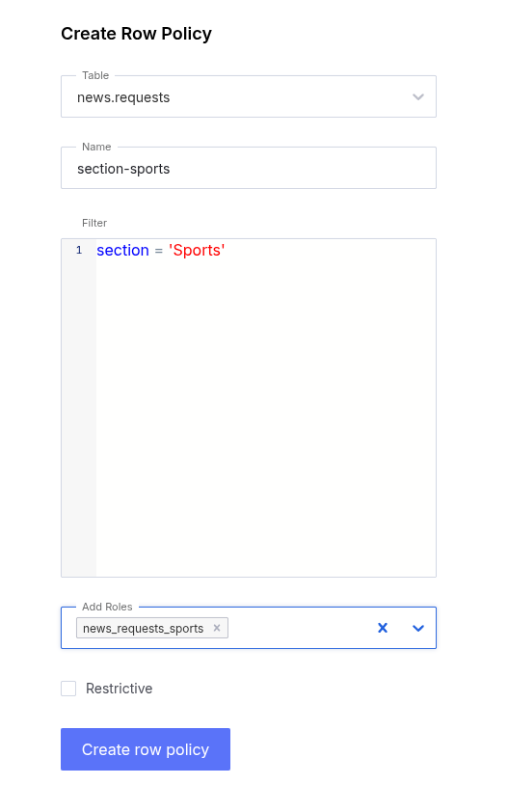
Task: Focus the Name field containing section-sports
Action: point(249,168)
